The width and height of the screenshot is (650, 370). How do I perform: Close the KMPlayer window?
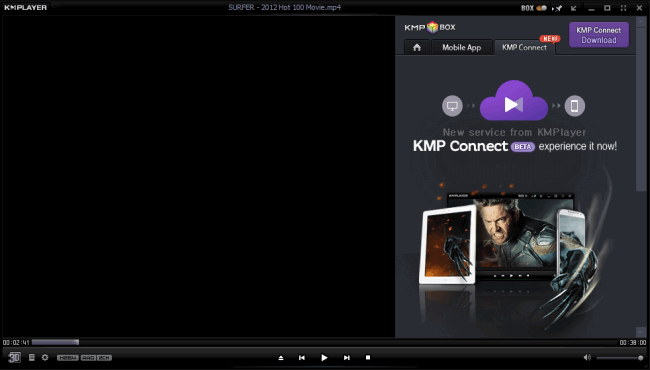click(x=639, y=8)
